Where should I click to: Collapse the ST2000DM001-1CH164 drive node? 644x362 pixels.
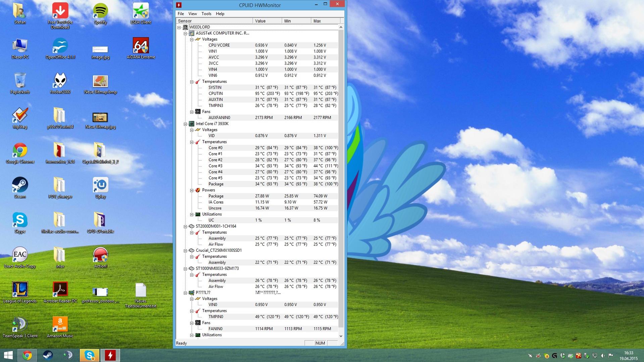coord(185,226)
